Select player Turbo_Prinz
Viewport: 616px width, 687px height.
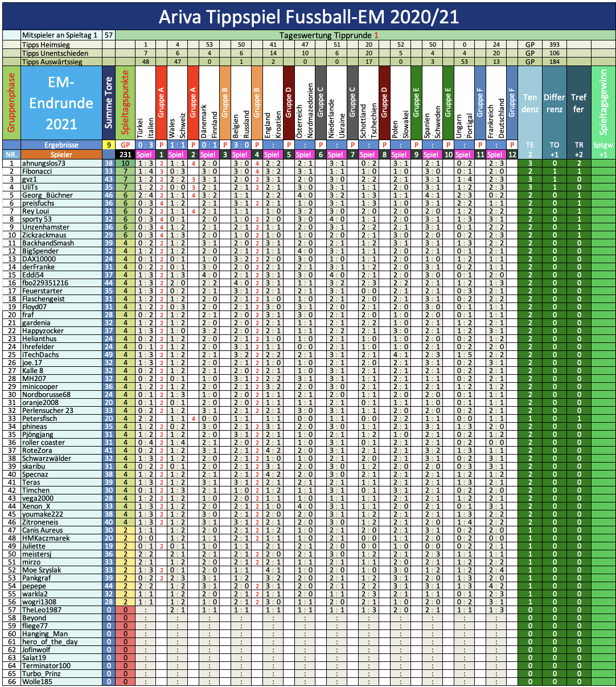coord(61,674)
